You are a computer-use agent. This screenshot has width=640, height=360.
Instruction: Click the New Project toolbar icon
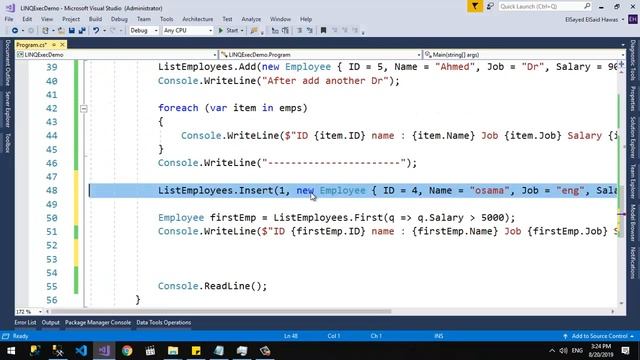tap(45, 31)
